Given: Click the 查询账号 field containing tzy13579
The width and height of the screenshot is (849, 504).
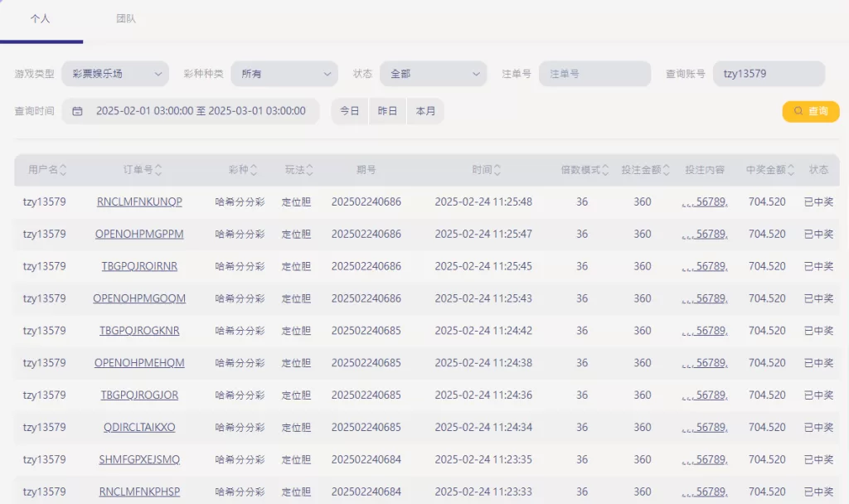Looking at the screenshot, I should pos(769,74).
